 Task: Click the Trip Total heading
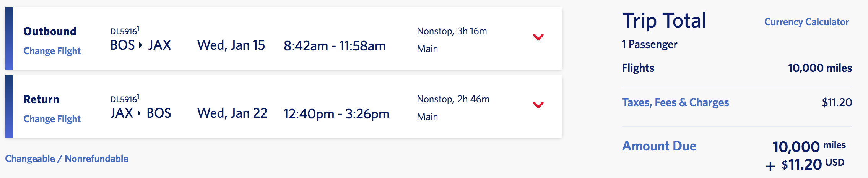pyautogui.click(x=664, y=21)
